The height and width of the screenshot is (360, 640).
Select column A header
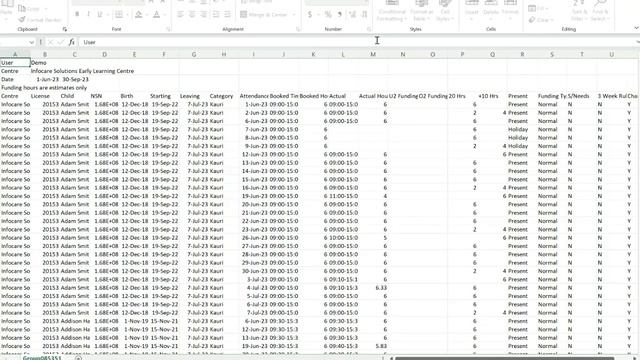[x=15, y=54]
